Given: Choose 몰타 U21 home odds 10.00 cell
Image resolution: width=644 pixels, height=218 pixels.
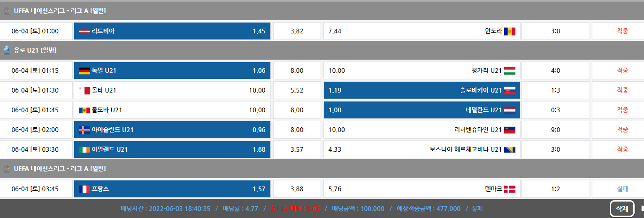Looking at the screenshot, I should click(172, 91).
